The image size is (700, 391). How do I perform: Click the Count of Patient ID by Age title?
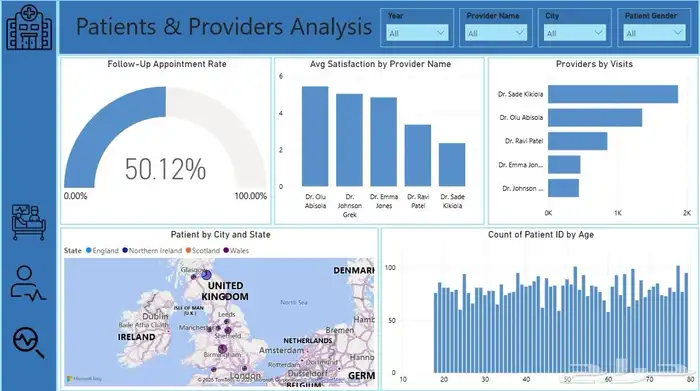coord(541,235)
